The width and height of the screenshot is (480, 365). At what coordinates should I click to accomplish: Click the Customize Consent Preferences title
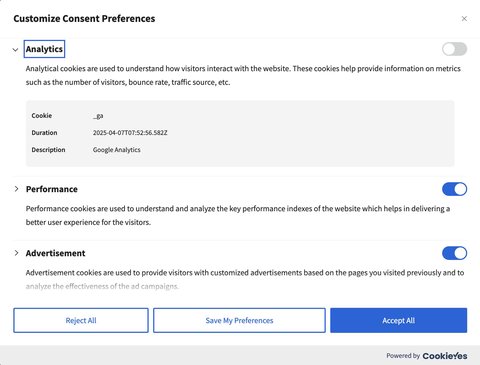click(x=84, y=19)
